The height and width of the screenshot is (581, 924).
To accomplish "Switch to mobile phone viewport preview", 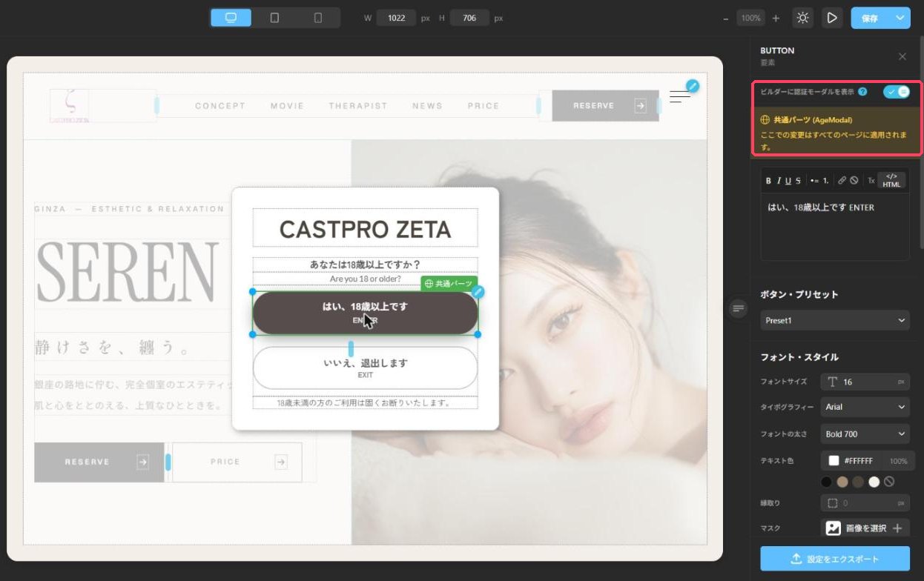I will coord(318,18).
